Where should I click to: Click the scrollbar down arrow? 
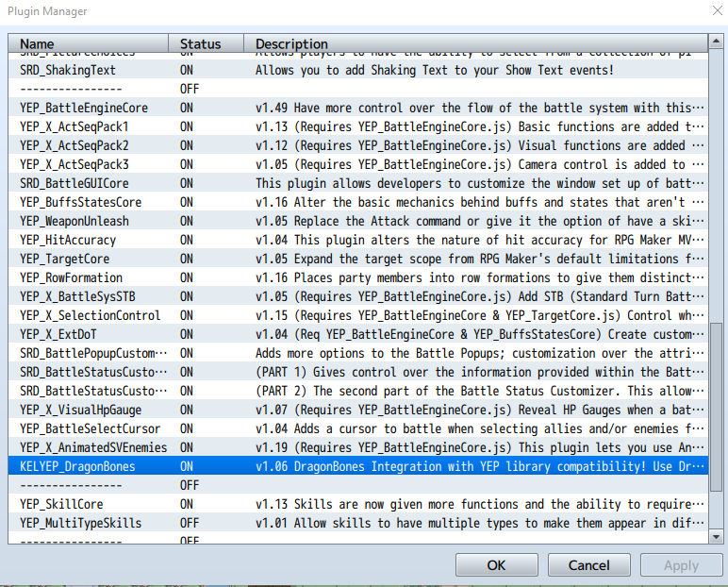716,537
